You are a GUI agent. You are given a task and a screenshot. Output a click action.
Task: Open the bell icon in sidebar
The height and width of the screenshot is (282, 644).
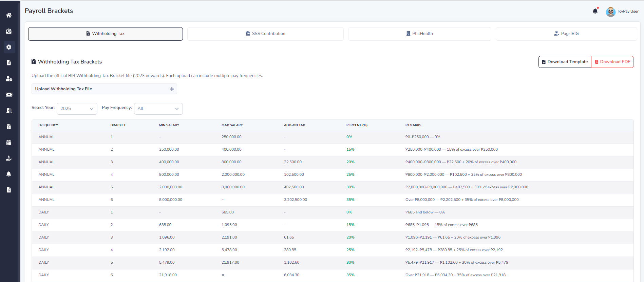coord(9,174)
